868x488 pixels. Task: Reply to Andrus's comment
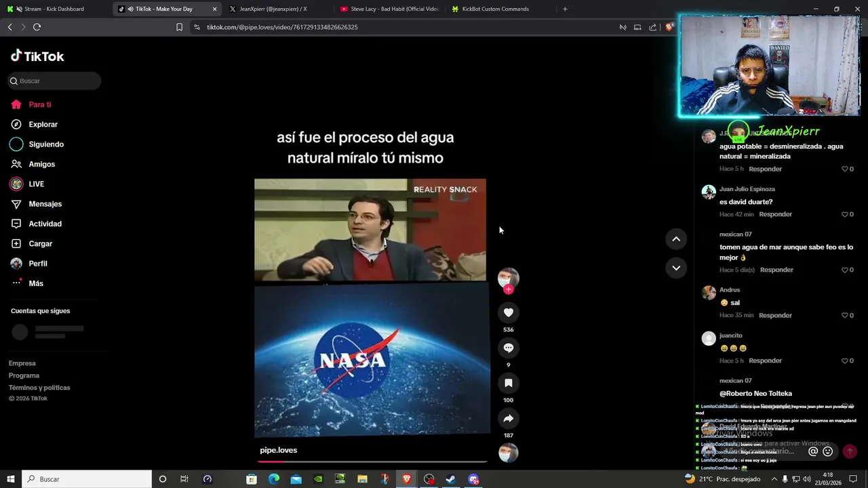click(x=775, y=315)
